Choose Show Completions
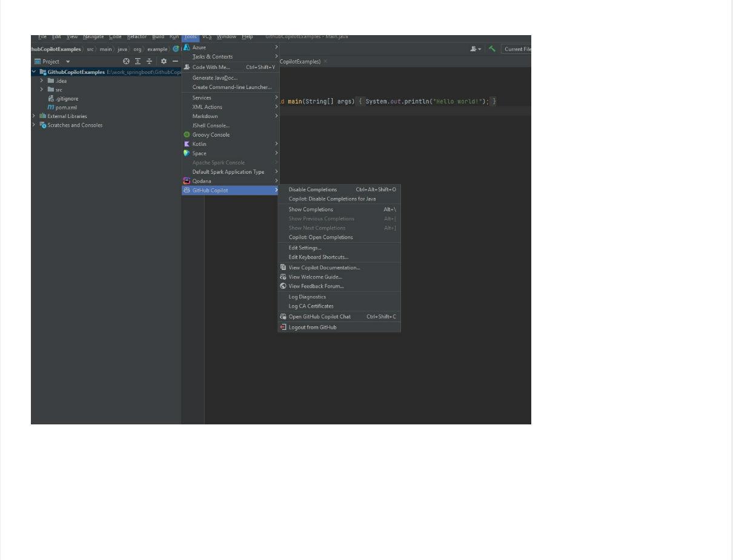 coord(339,209)
